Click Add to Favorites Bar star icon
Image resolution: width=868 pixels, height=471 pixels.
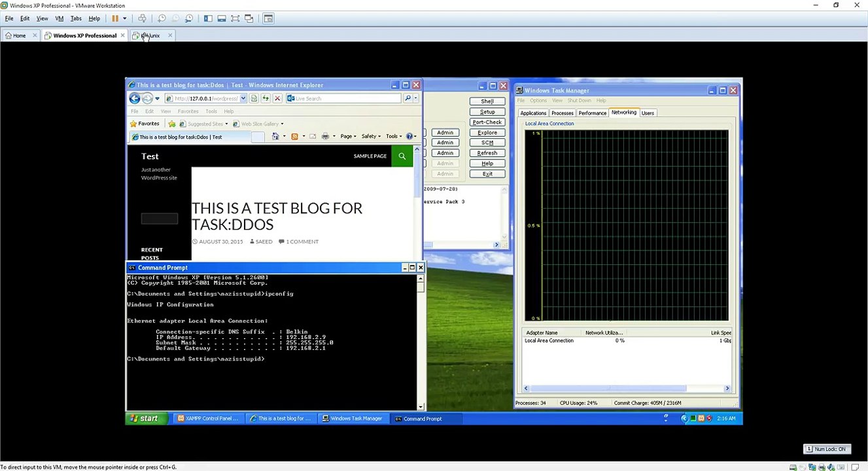pyautogui.click(x=172, y=124)
